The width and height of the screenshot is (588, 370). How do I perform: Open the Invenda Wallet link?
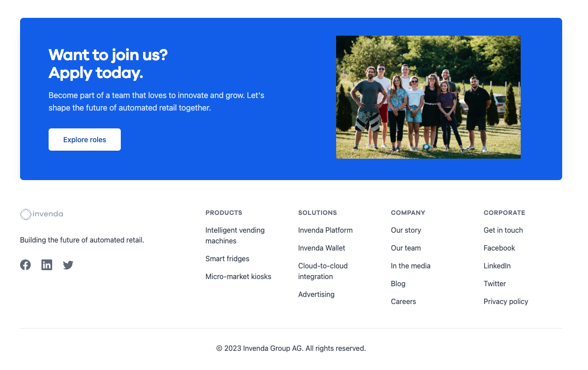(x=322, y=248)
